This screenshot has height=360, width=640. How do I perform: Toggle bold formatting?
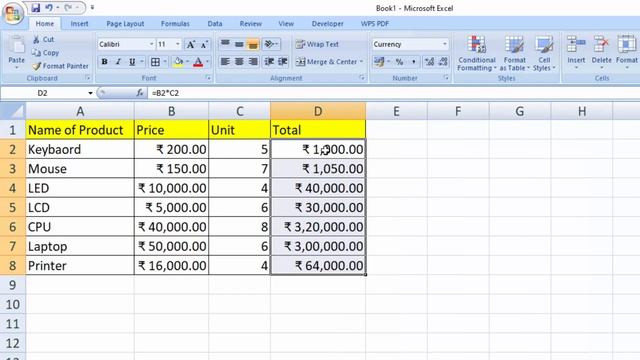104,62
